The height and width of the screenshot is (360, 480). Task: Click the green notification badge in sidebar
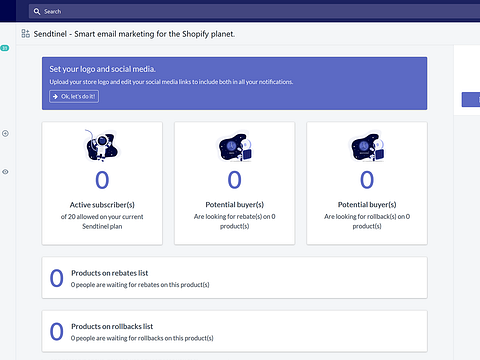click(5, 48)
